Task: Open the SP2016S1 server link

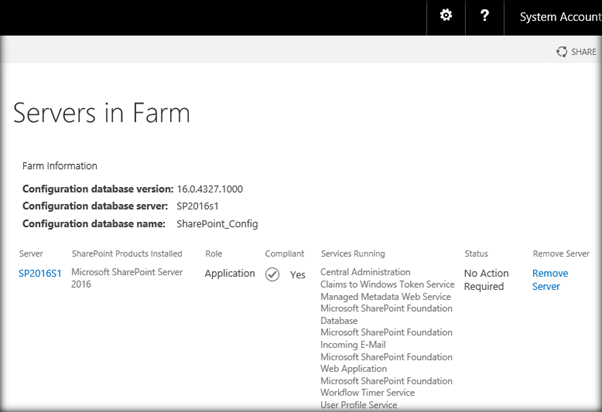Action: [x=40, y=273]
